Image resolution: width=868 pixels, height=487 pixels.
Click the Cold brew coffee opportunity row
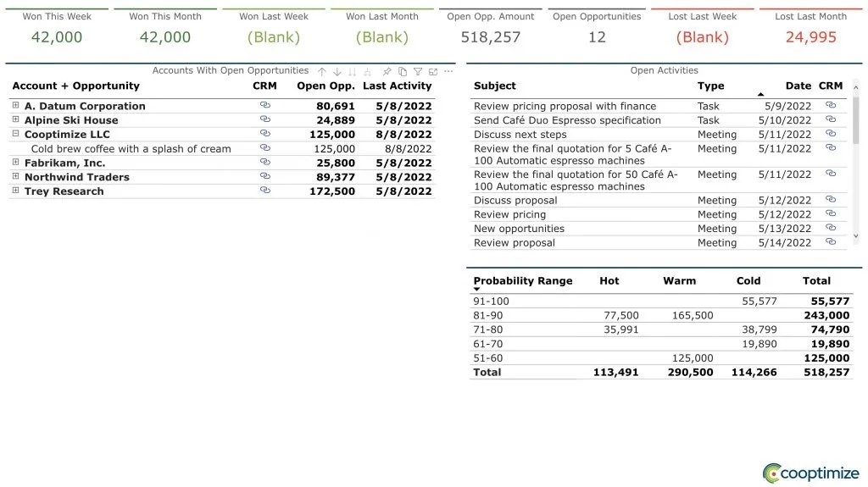tap(131, 149)
